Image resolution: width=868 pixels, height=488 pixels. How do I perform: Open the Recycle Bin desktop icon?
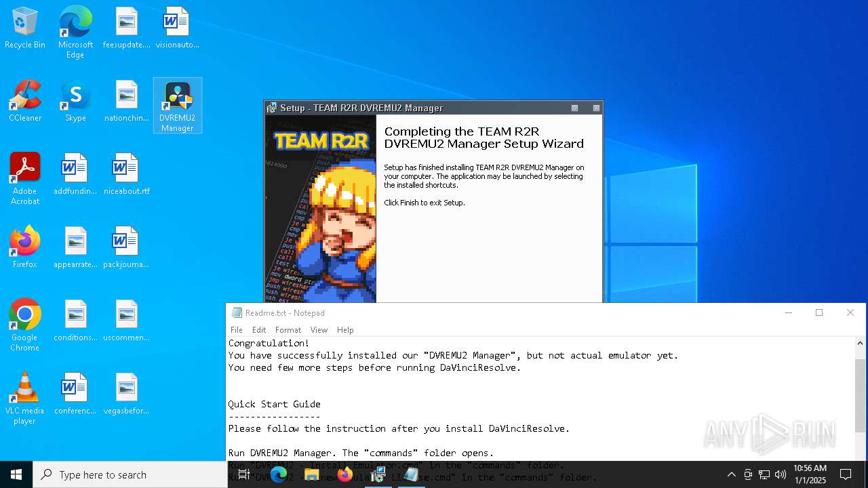25,28
